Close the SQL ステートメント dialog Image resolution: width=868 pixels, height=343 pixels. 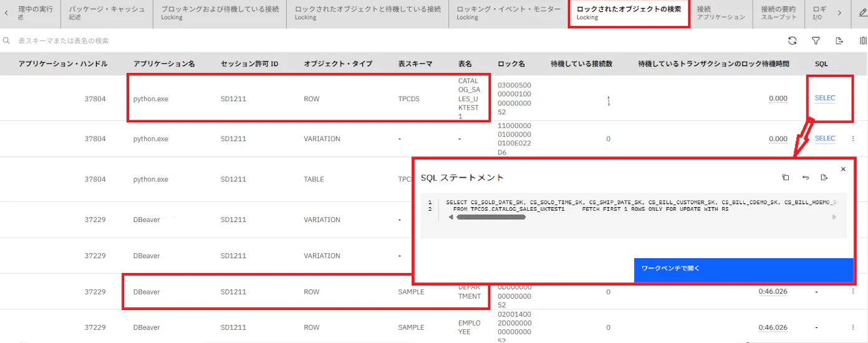[843, 168]
